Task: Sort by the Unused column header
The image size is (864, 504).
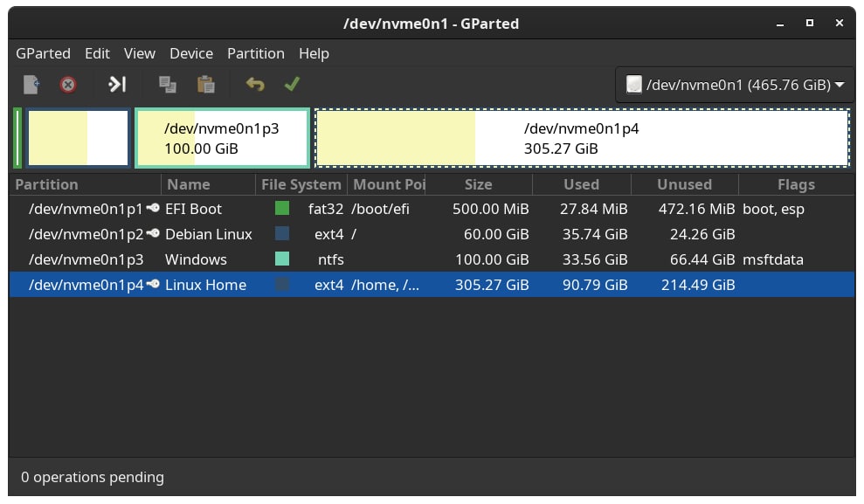Action: click(x=684, y=184)
